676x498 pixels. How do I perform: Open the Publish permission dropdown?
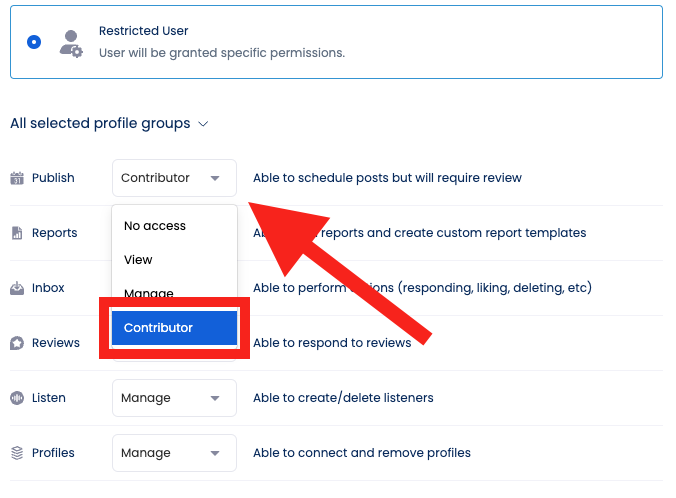(174, 178)
